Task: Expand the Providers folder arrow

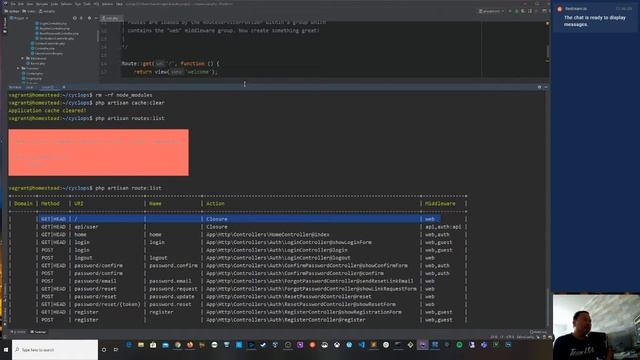Action: pos(18,68)
